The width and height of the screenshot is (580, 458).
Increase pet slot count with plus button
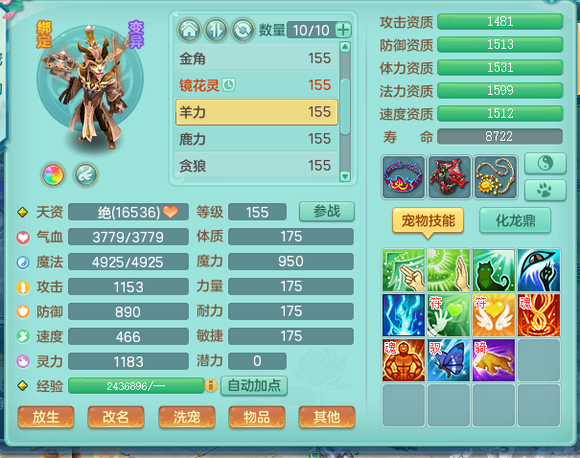point(343,30)
